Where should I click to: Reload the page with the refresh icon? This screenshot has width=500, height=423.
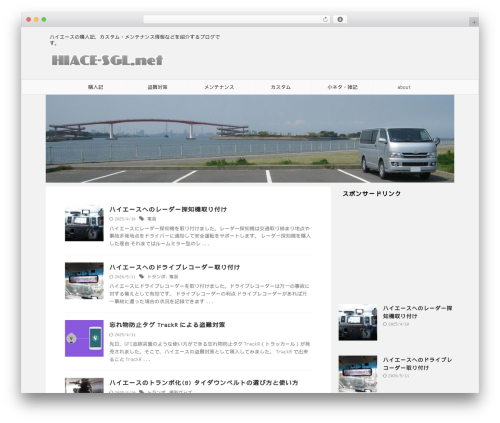325,20
